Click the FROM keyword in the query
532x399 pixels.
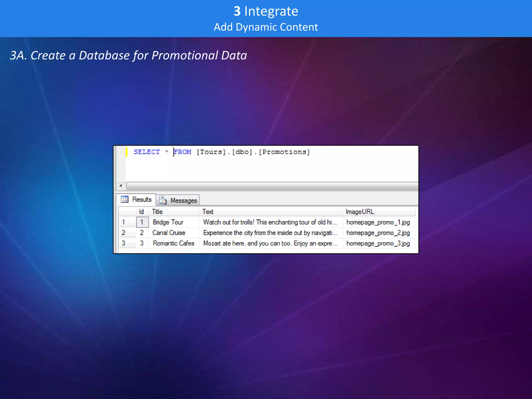click(x=183, y=152)
